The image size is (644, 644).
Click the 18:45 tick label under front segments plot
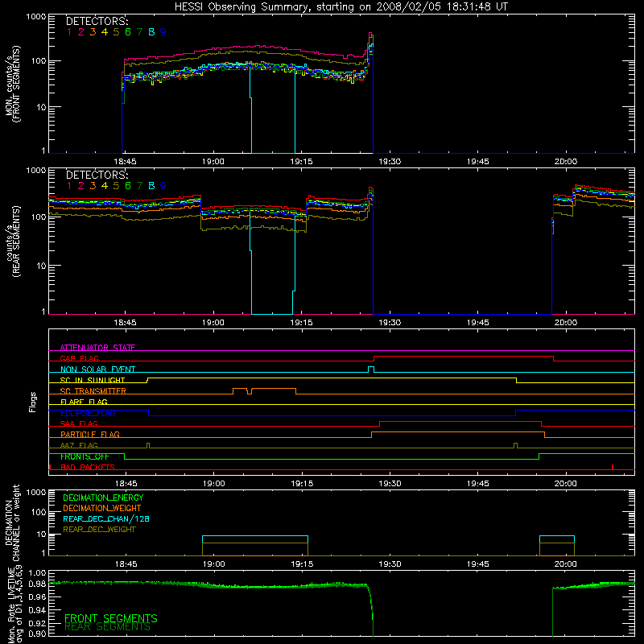125,162
